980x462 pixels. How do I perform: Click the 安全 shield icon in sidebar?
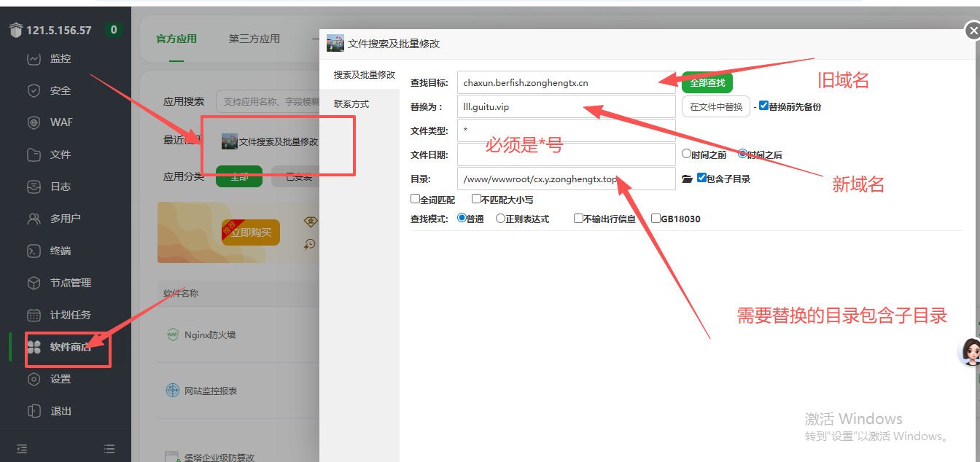pyautogui.click(x=34, y=91)
